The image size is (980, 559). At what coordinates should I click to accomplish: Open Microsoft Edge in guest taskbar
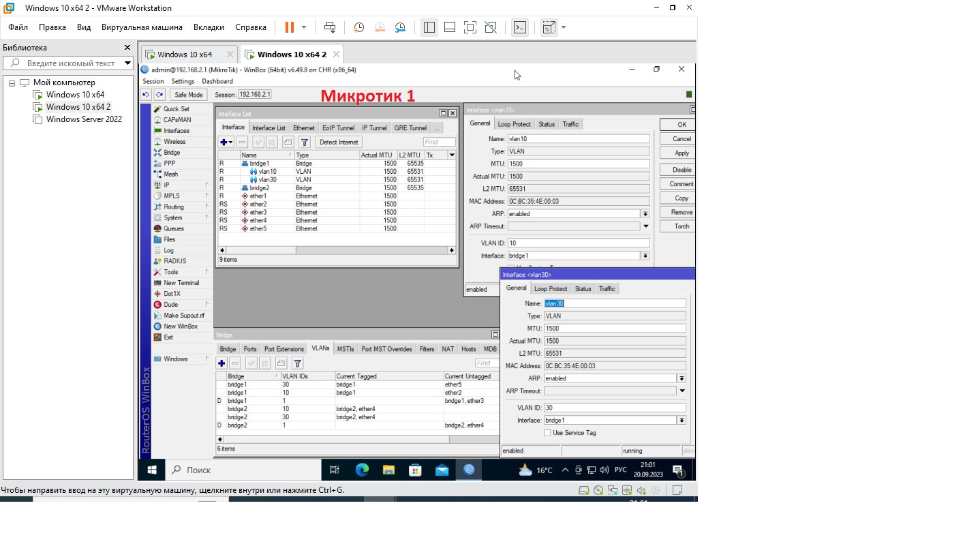tap(362, 470)
